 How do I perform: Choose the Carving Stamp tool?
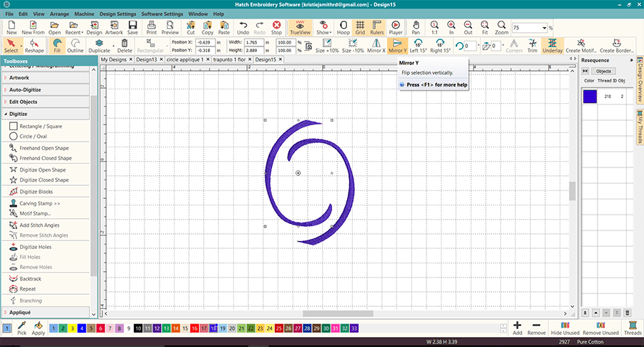point(39,203)
